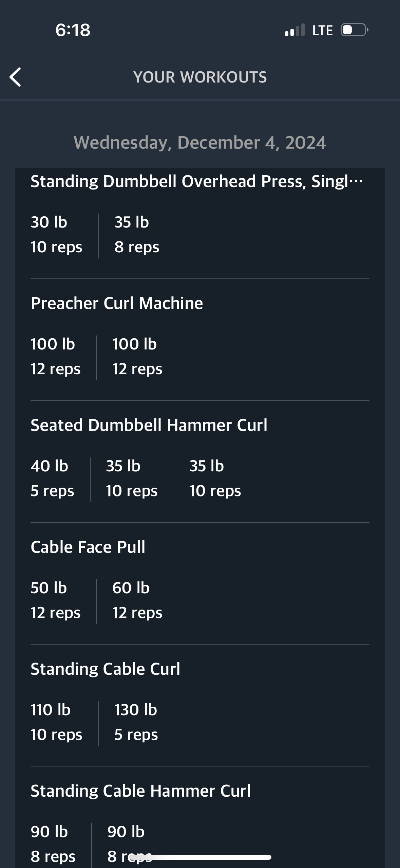This screenshot has height=868, width=400.
Task: Select the Wednesday, December 4, 2024 date
Action: click(x=200, y=143)
